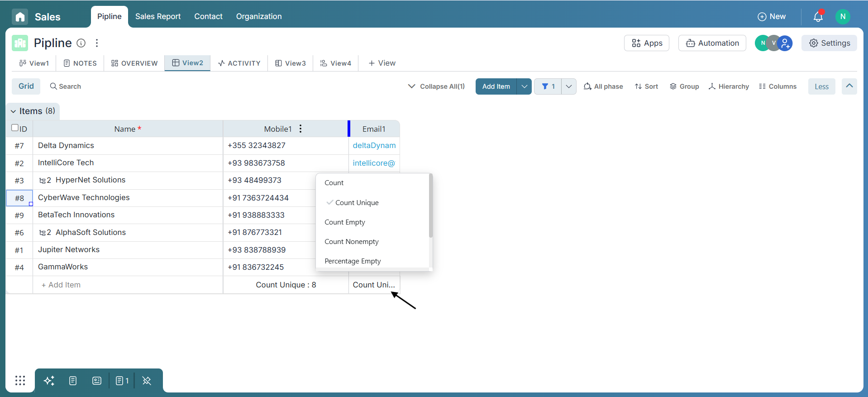Open the N user profile avatar
Image resolution: width=868 pixels, height=397 pixels.
(843, 16)
